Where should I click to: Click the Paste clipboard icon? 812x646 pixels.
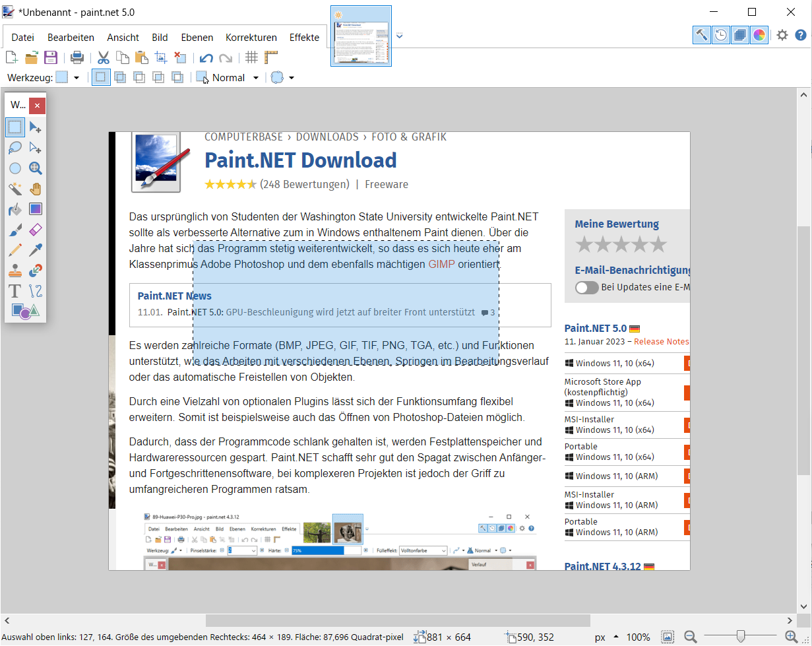click(142, 57)
